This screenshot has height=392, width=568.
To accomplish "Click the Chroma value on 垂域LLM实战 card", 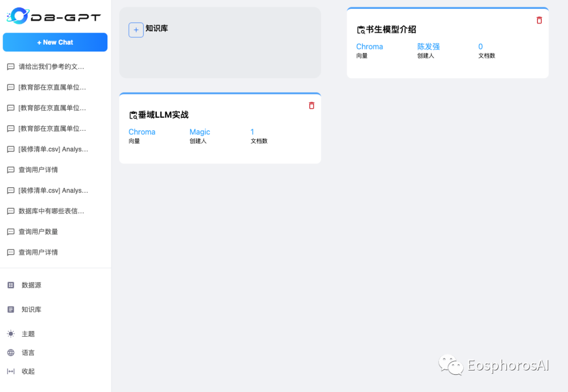I will click(x=142, y=132).
